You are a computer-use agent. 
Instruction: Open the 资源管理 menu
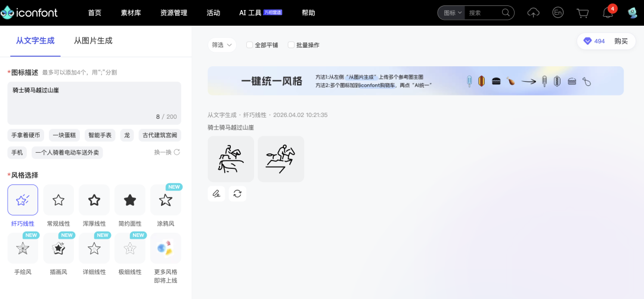coord(174,13)
